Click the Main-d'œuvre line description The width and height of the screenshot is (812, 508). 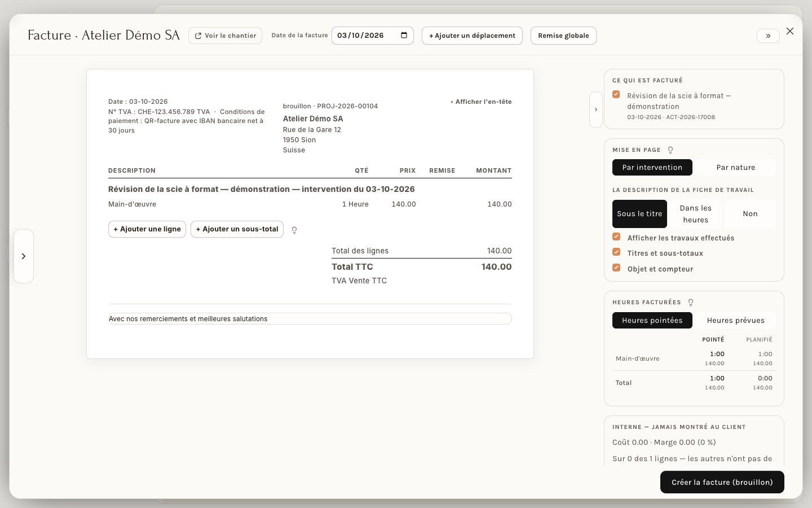[133, 204]
